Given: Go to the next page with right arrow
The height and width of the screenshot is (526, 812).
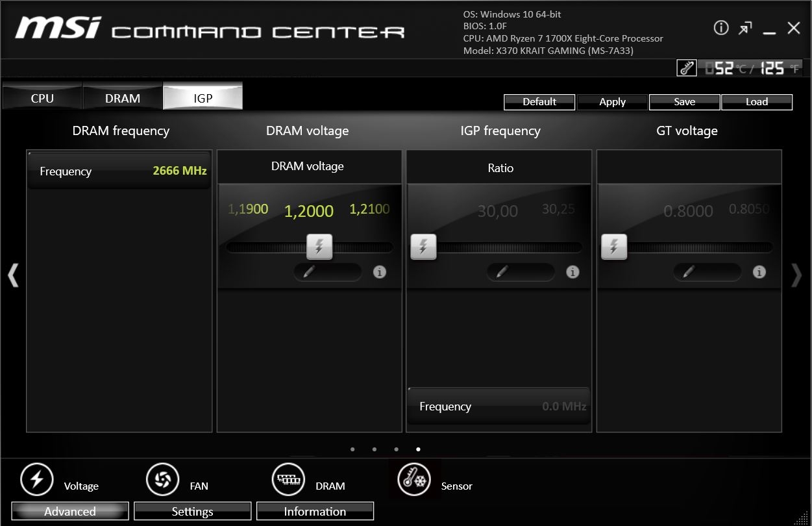Looking at the screenshot, I should pos(796,275).
